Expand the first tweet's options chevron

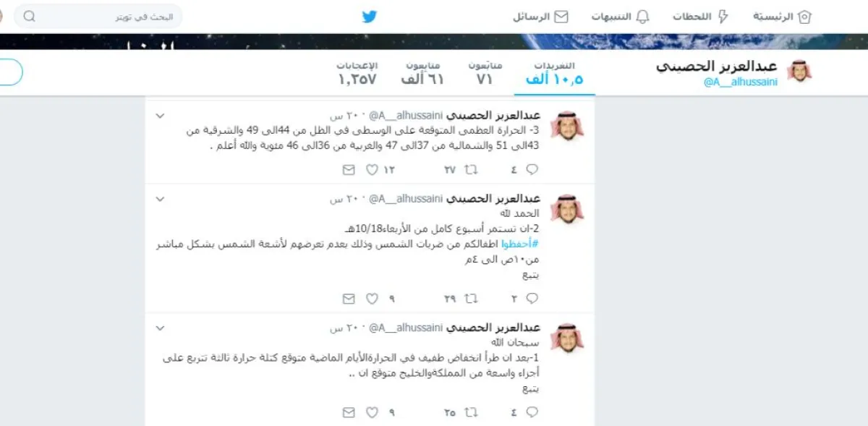coord(161,116)
